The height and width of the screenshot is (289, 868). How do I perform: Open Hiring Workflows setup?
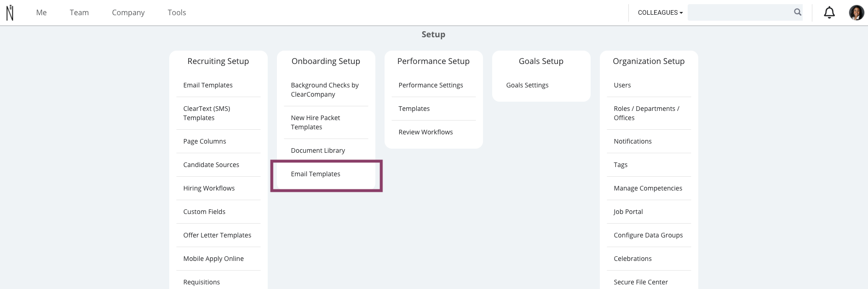point(209,188)
